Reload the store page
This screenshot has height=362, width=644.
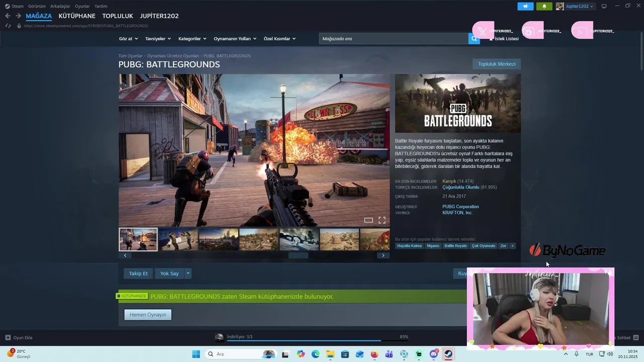click(x=8, y=26)
